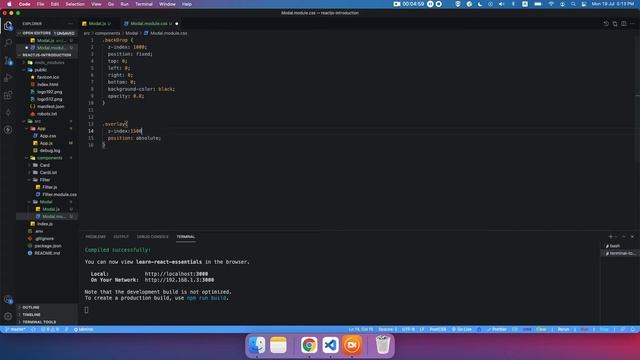Open the Extensions view

click(x=8, y=96)
